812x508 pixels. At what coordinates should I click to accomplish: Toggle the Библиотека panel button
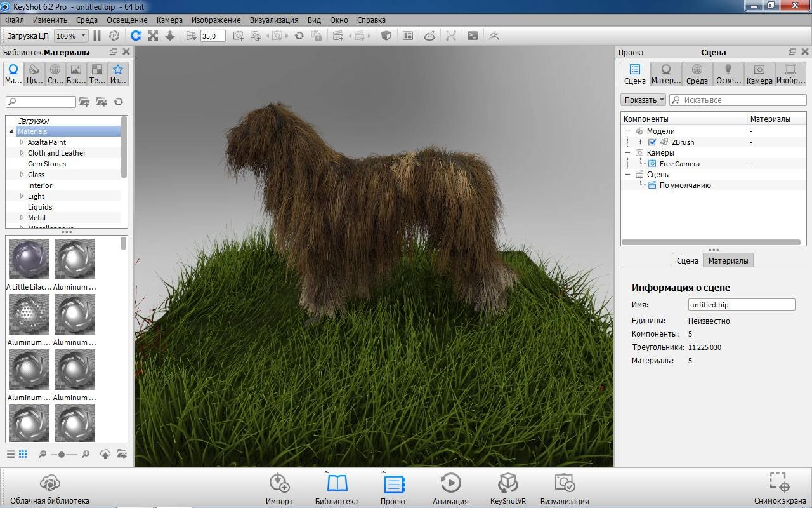click(x=336, y=488)
